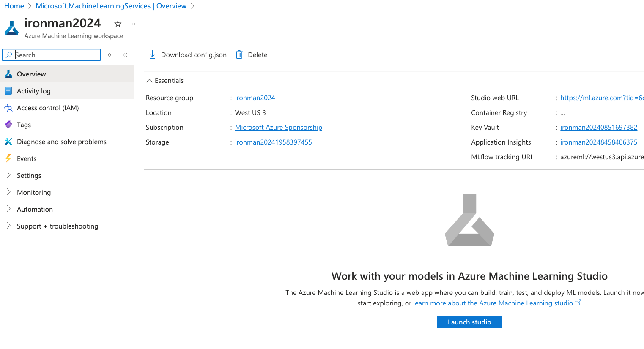Expand the Settings section
The height and width of the screenshot is (349, 644).
(x=8, y=175)
